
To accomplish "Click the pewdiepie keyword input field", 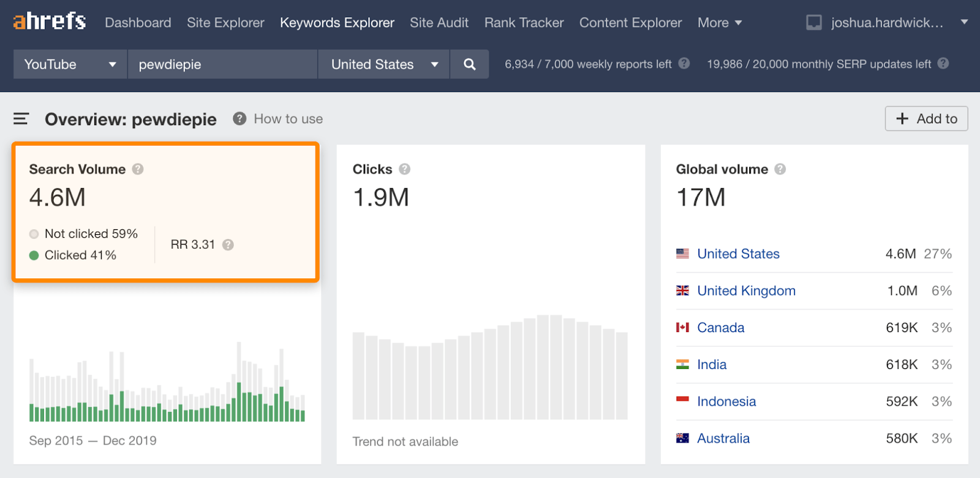I will pyautogui.click(x=222, y=64).
